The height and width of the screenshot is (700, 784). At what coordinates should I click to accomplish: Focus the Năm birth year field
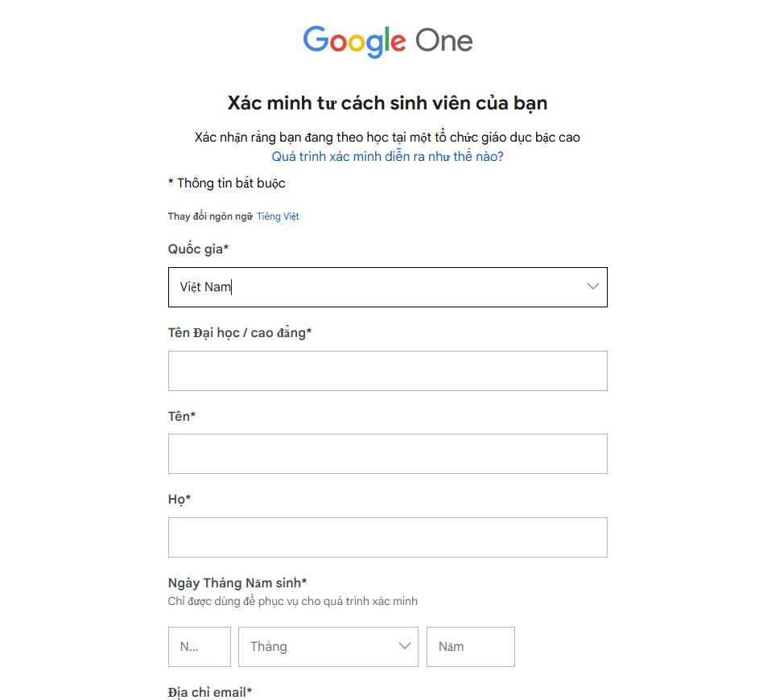pos(470,647)
